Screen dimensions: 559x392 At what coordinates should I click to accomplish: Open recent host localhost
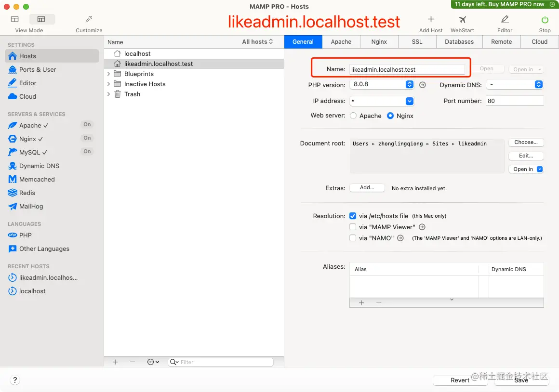(32, 291)
